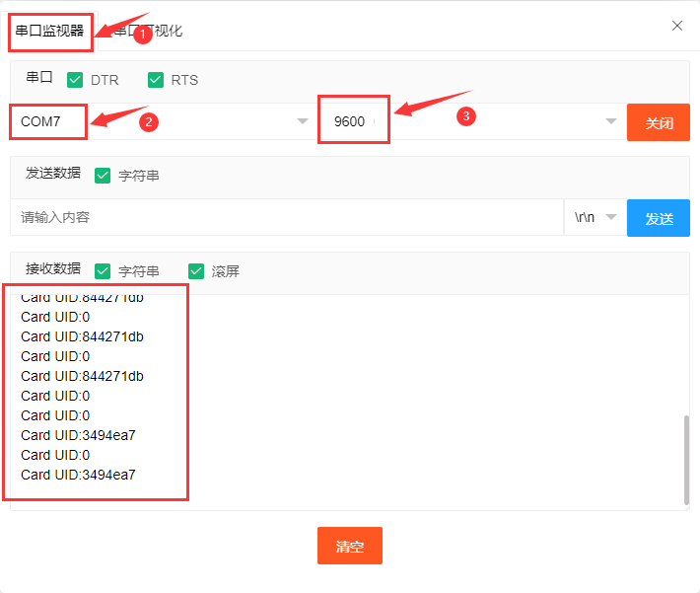Click the last line Card UID:3494ea7
This screenshot has width=700, height=593.
78,475
